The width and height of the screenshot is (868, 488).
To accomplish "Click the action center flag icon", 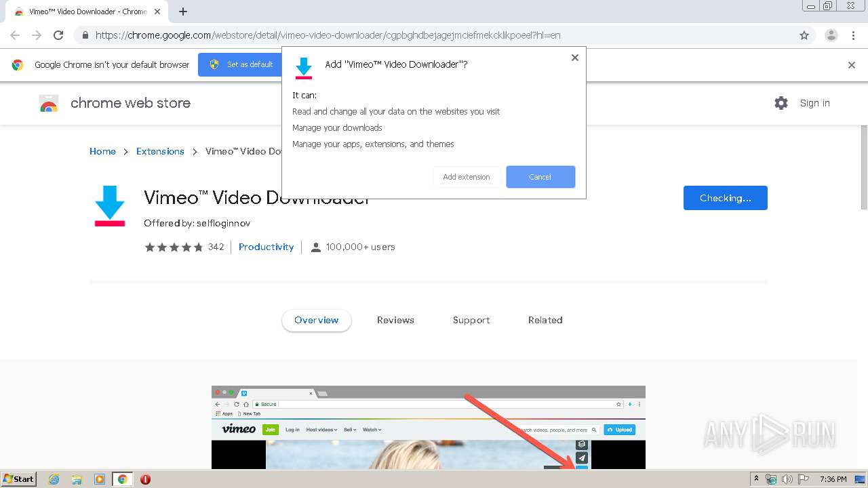I will (x=804, y=479).
